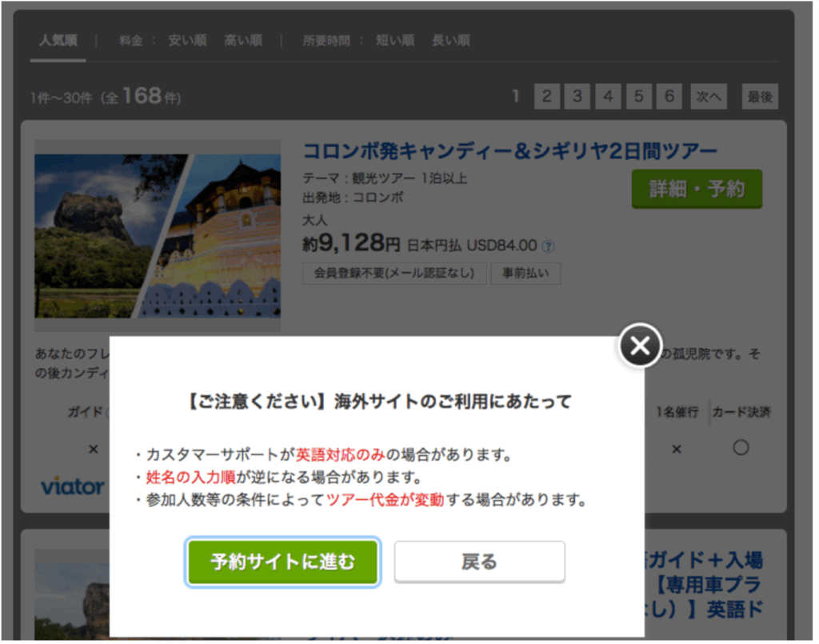Sort by price 高い順
The height and width of the screenshot is (644, 819).
[x=243, y=41]
